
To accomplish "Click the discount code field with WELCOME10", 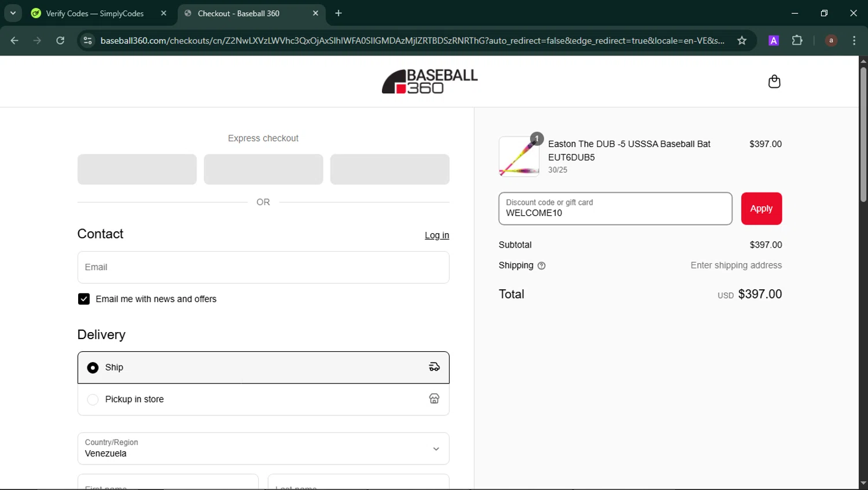I will 616,209.
